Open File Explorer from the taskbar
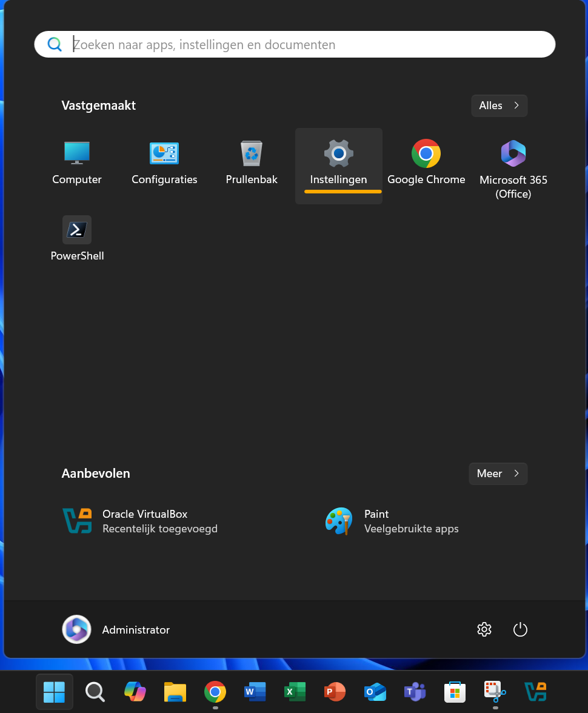This screenshot has width=588, height=713. (175, 692)
